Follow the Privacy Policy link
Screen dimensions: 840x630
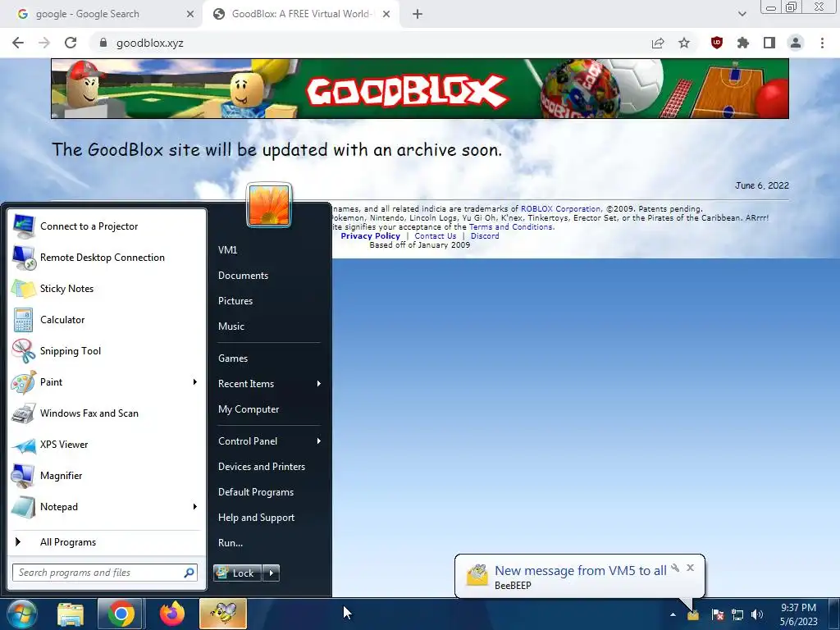pos(370,235)
